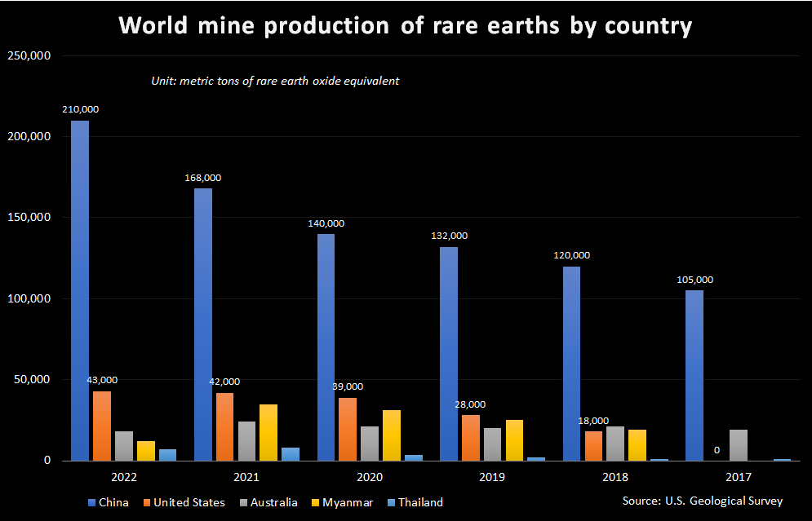Click the China legend color swatch
812x521 pixels.
(x=91, y=503)
